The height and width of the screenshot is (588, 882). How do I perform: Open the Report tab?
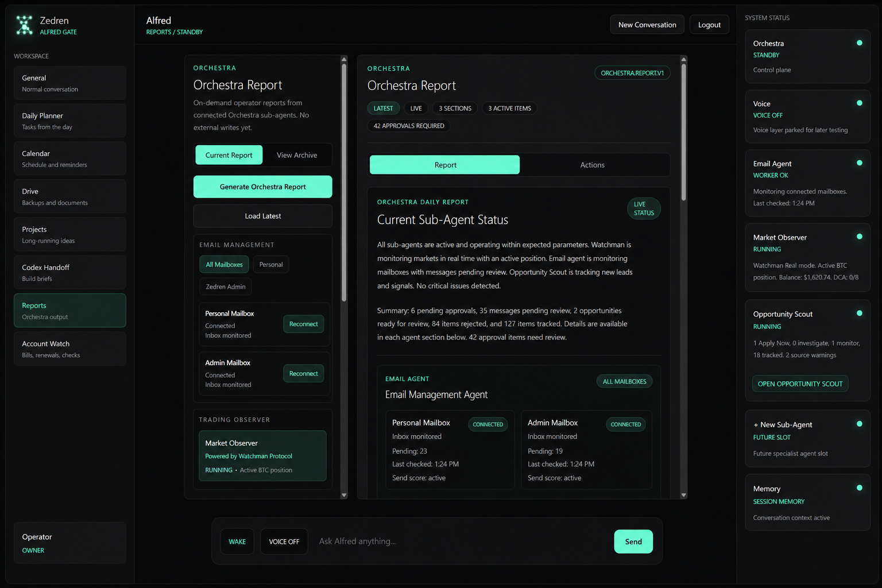(x=445, y=165)
